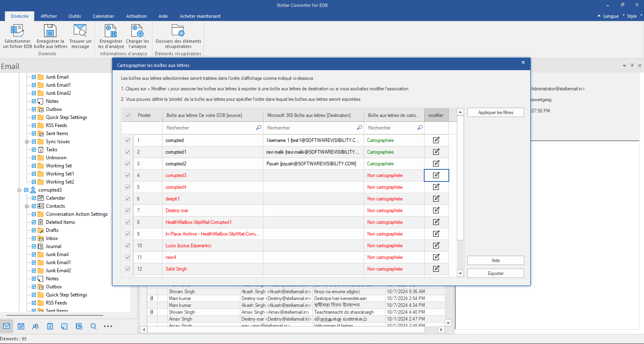Uncheck priority 1 corrupted mailbox
This screenshot has width=644, height=344.
click(128, 140)
